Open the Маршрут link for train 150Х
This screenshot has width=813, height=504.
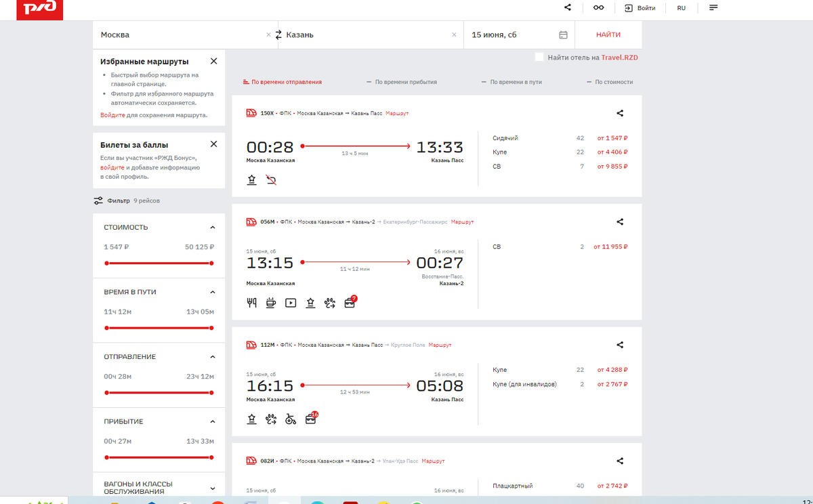(x=397, y=113)
